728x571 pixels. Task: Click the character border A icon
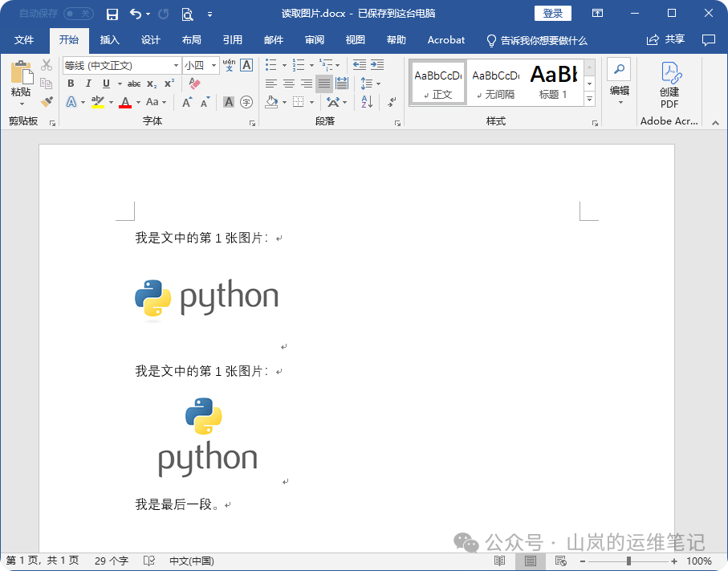pyautogui.click(x=246, y=65)
